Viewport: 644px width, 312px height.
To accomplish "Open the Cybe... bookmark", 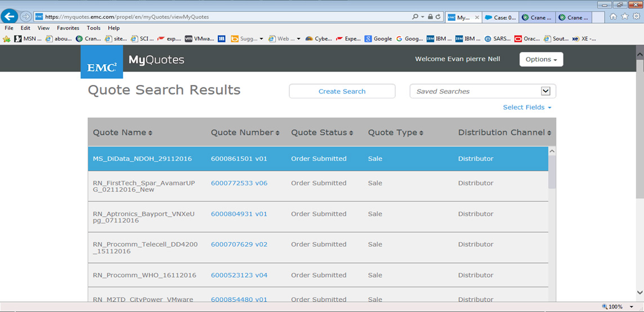I will click(319, 39).
